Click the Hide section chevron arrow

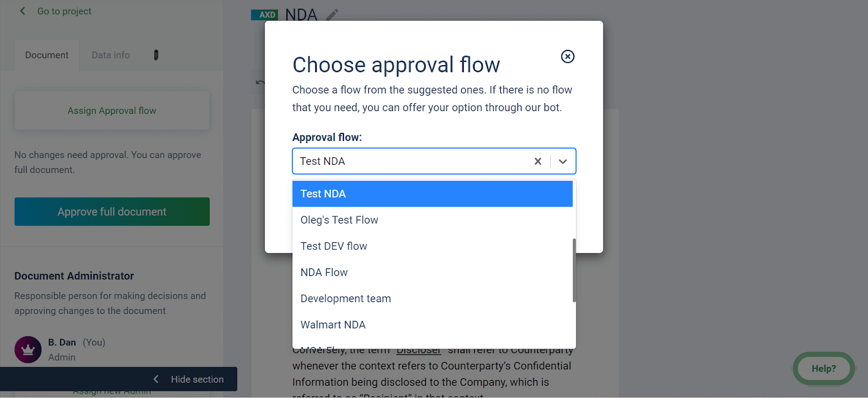pos(156,379)
